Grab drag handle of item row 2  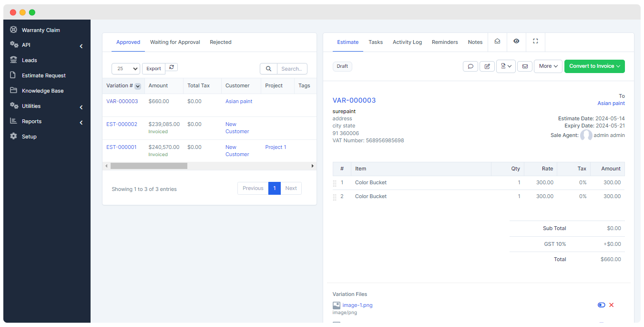click(335, 197)
